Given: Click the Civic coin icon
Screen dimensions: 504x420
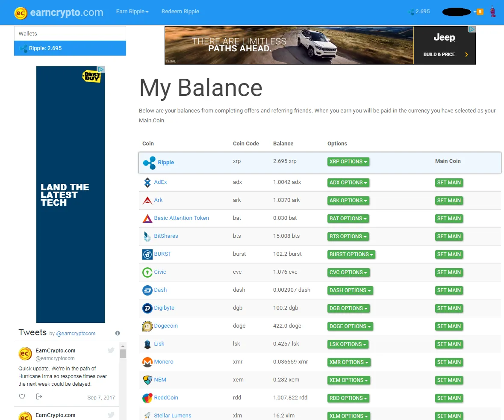Looking at the screenshot, I should point(147,272).
